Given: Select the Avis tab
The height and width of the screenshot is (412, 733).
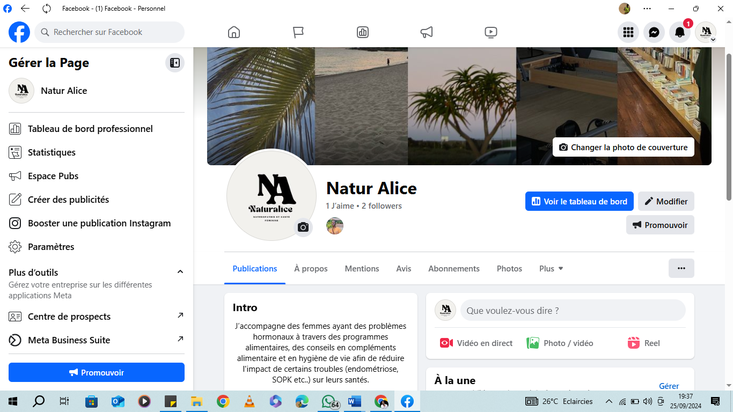Looking at the screenshot, I should coord(403,268).
